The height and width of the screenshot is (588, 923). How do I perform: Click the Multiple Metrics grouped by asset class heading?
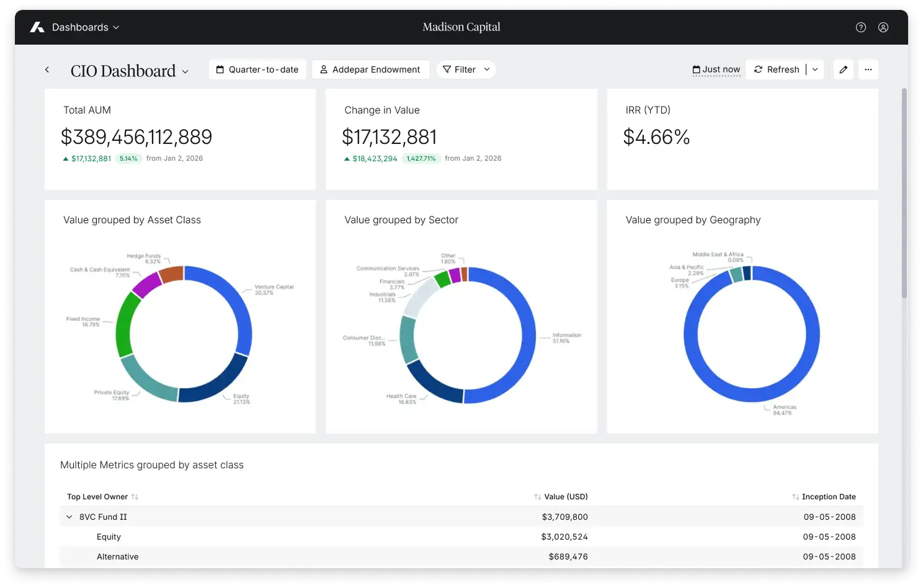(x=152, y=465)
